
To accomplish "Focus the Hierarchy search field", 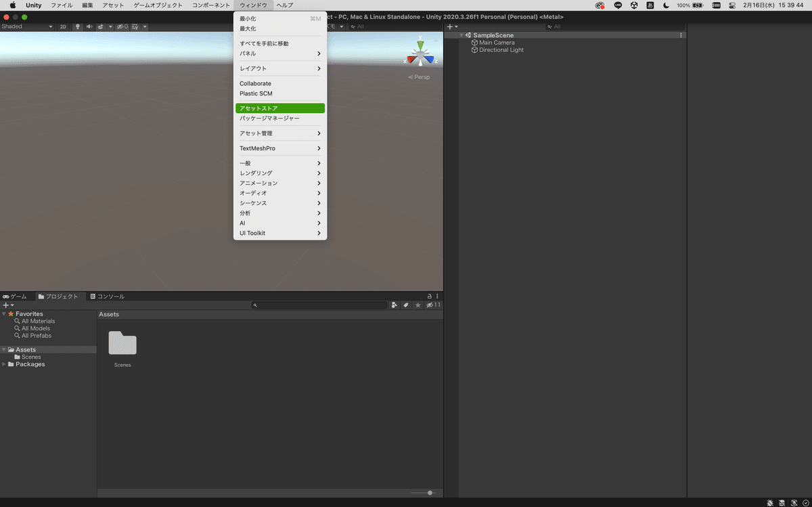I will tap(614, 26).
